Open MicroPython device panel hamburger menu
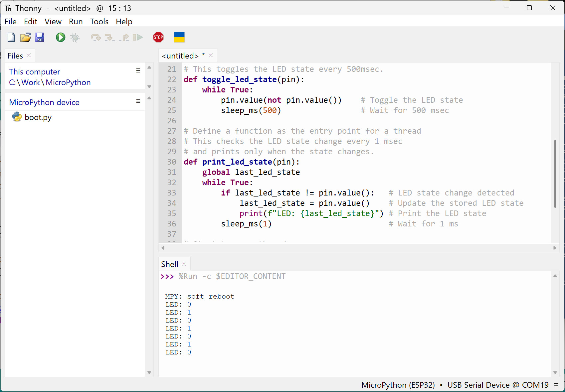The height and width of the screenshot is (392, 565). pyautogui.click(x=138, y=101)
